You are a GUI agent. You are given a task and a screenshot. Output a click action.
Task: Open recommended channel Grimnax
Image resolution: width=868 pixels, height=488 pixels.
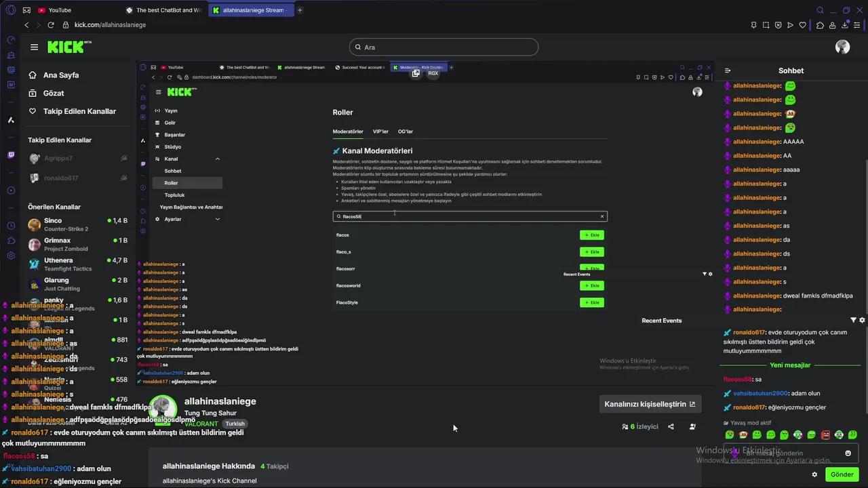click(x=78, y=244)
